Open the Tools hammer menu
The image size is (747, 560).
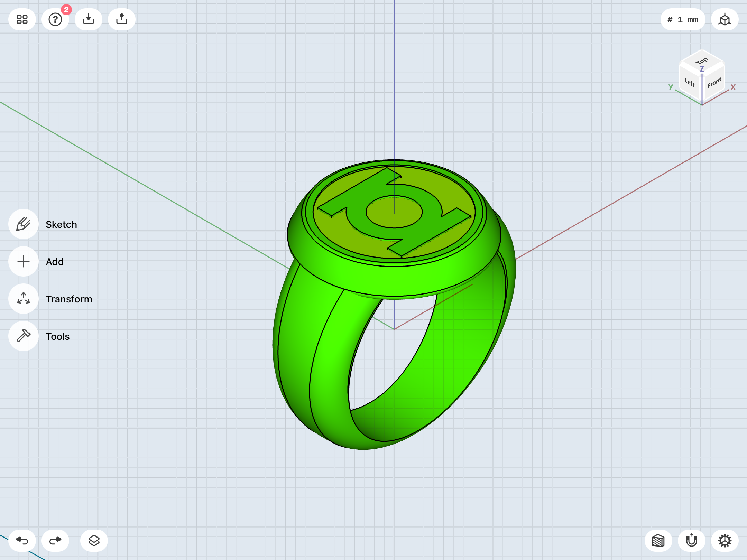[x=24, y=336]
